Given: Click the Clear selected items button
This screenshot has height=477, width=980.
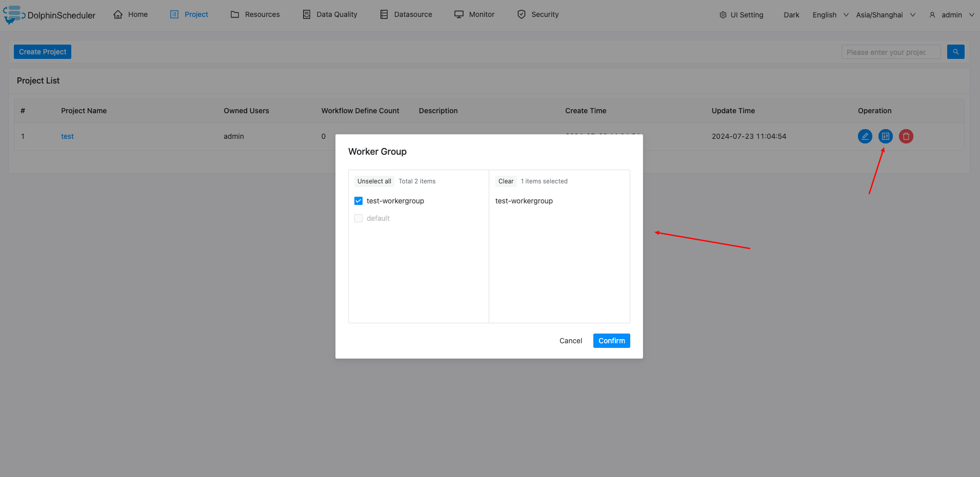Looking at the screenshot, I should point(506,181).
